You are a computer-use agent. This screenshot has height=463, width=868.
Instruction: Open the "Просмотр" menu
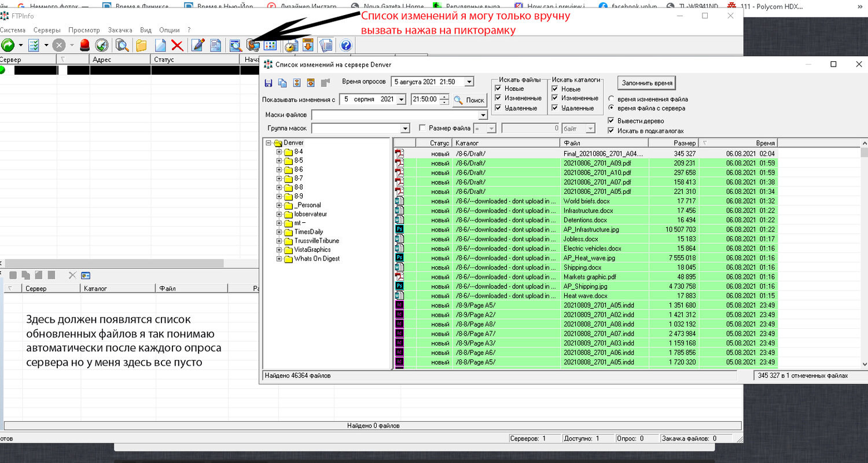coord(84,30)
